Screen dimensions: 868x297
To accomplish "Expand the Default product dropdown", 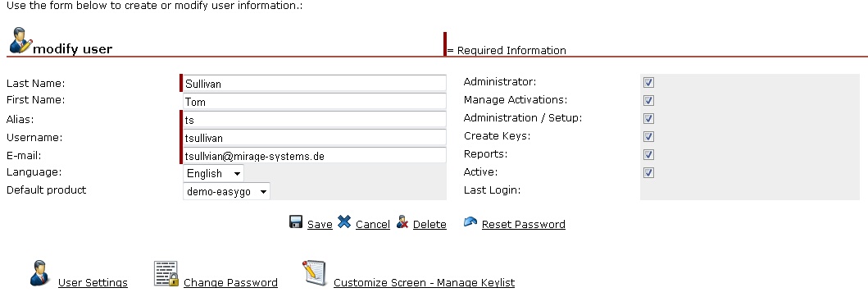I will pyautogui.click(x=226, y=192).
